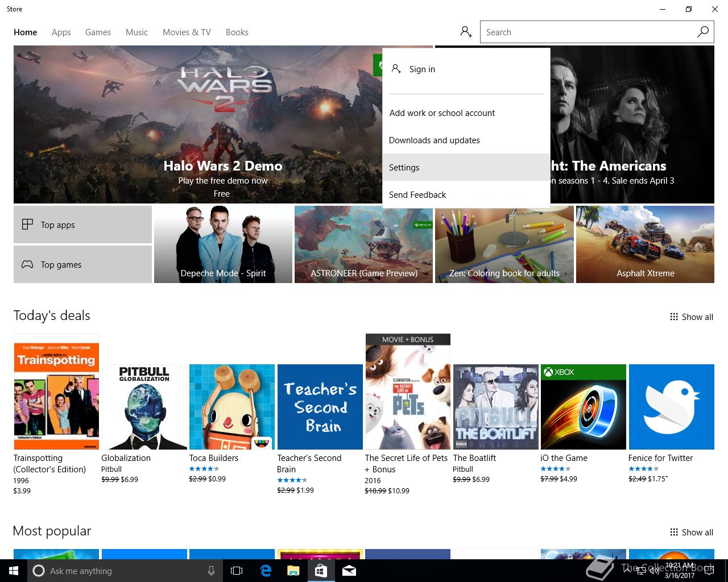Switch to the Apps tab
This screenshot has width=728, height=582.
pyautogui.click(x=61, y=32)
